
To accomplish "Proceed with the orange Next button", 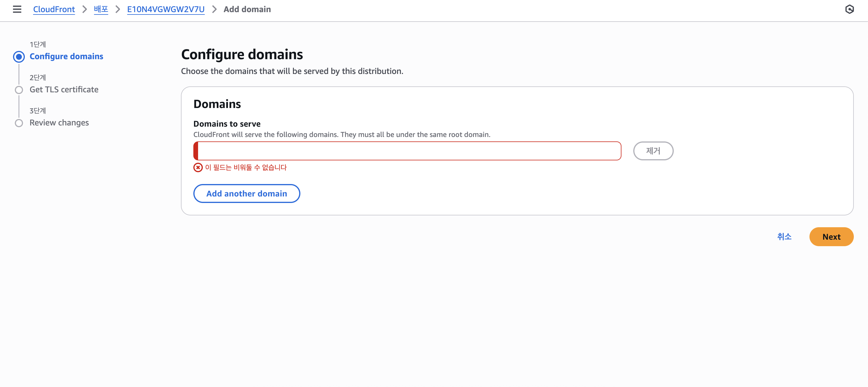I will [x=831, y=237].
